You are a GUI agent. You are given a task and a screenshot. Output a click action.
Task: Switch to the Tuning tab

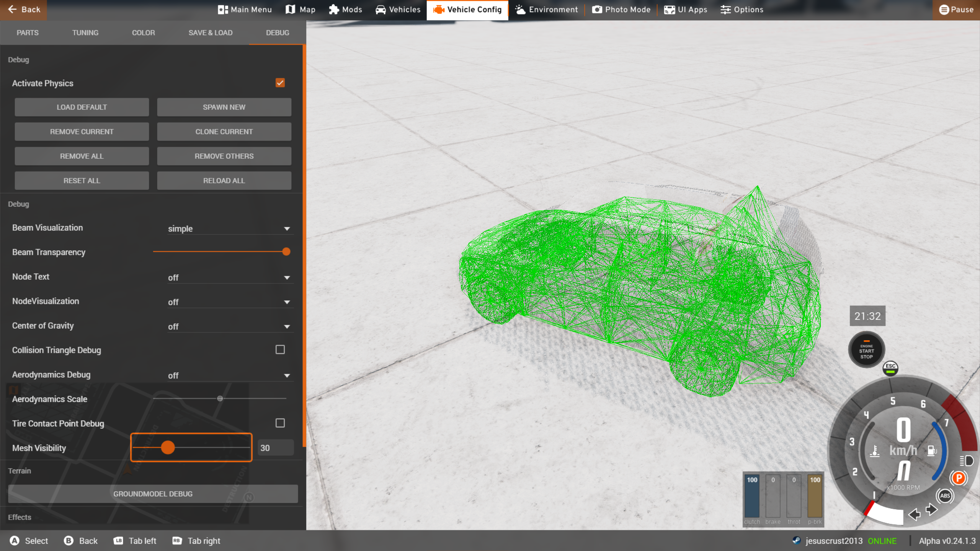coord(85,33)
